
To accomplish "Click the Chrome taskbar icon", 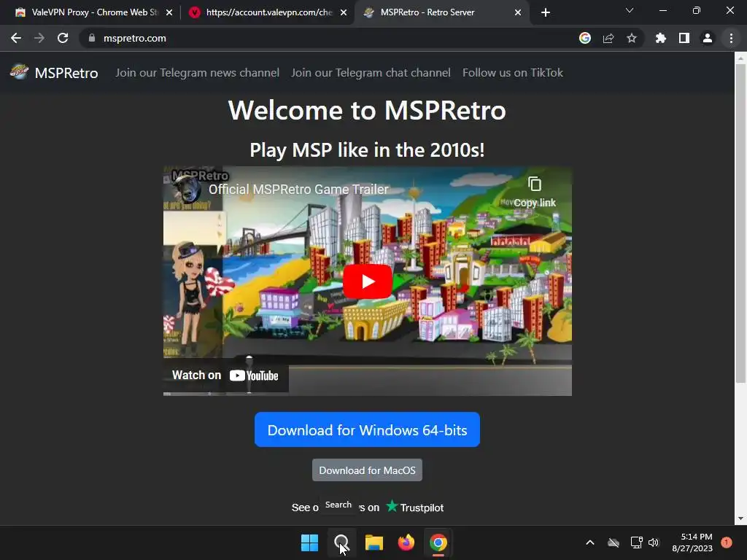I will click(x=438, y=542).
